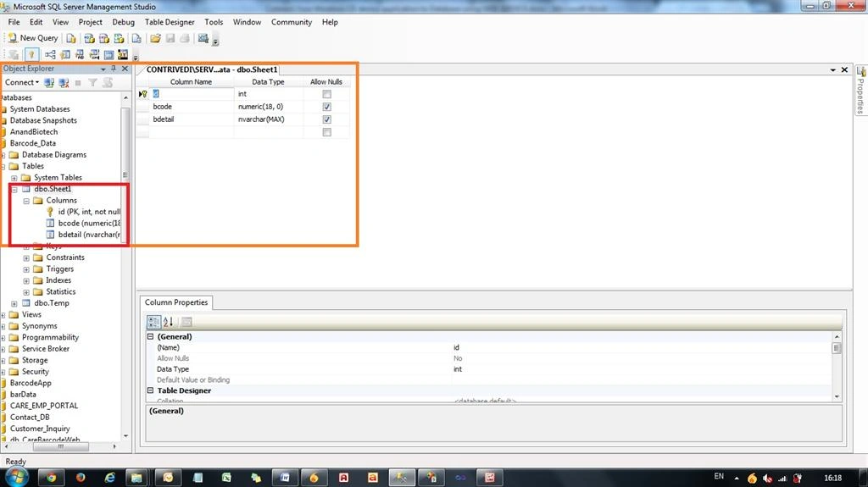Expand the dbo.Temp table node
Screen dimensions: 868x487
[14, 303]
